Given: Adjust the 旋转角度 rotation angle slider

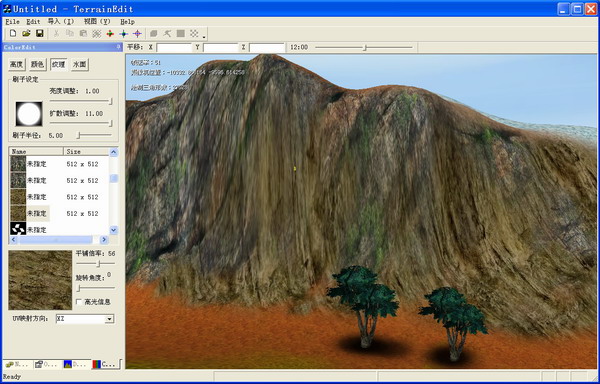Looking at the screenshot, I should click(x=95, y=288).
